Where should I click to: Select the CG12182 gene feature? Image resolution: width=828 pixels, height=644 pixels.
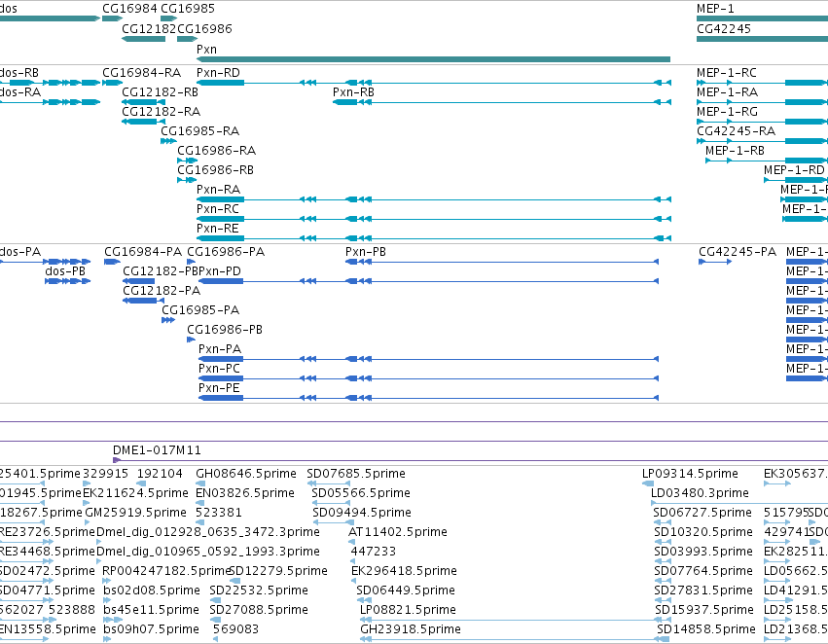[x=144, y=39]
